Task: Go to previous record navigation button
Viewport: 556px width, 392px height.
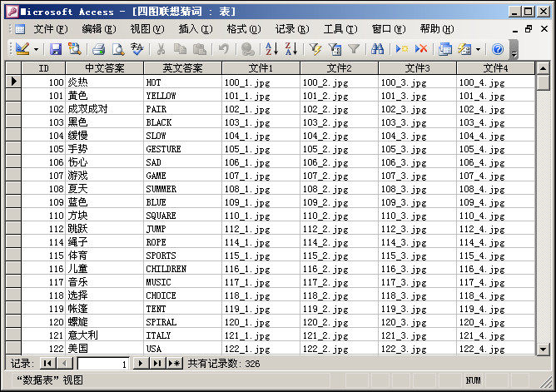Action: click(65, 364)
